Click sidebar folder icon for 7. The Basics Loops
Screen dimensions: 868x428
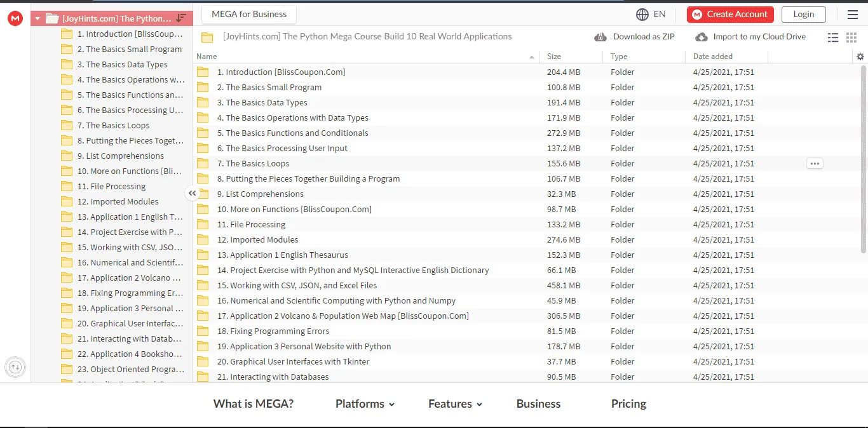(67, 125)
